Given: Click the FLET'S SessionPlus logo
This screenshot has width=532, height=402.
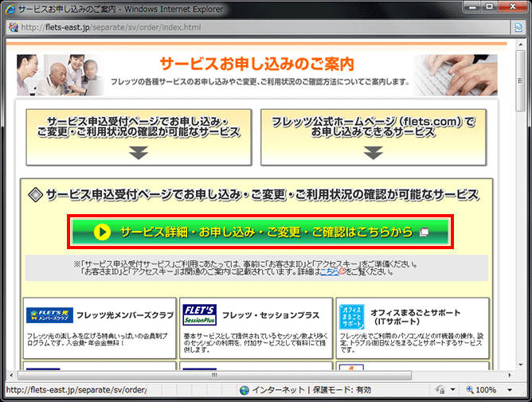Looking at the screenshot, I should pyautogui.click(x=199, y=314).
